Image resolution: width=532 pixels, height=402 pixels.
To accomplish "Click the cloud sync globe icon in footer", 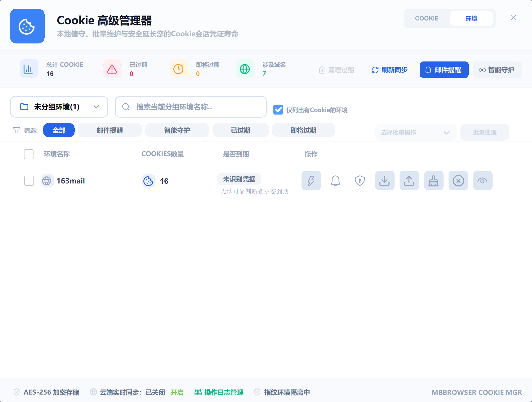I will click(x=93, y=392).
